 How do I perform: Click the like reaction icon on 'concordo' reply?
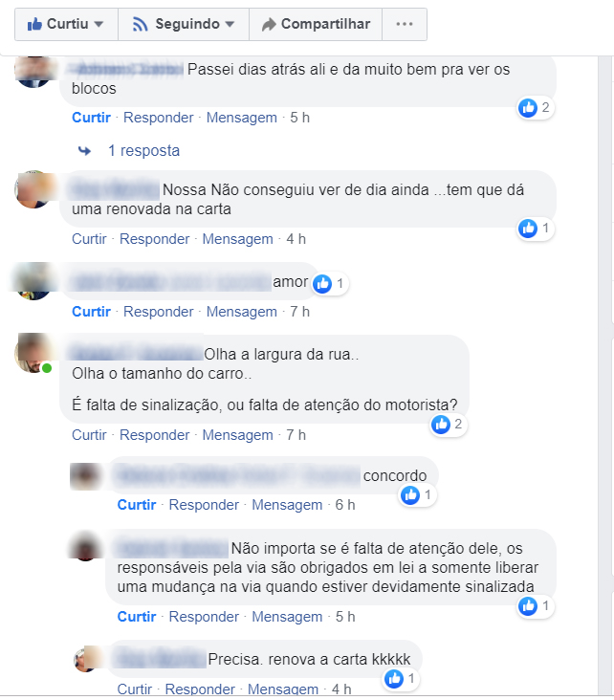tap(410, 495)
